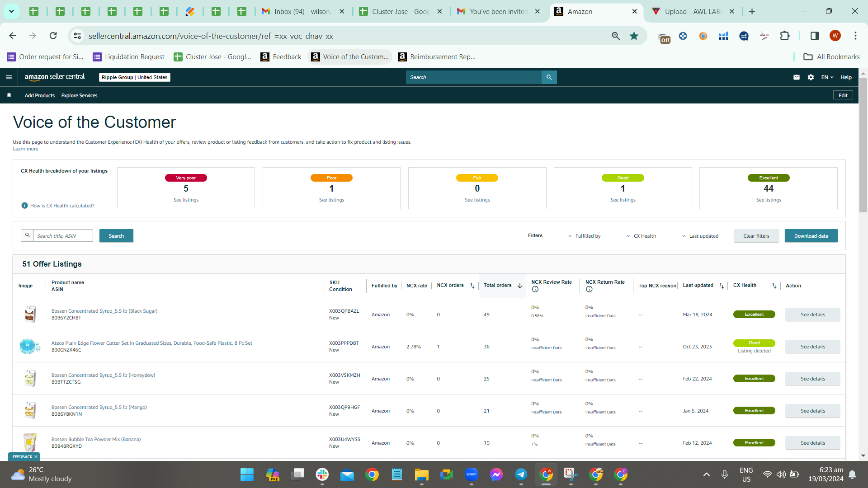Open the EN language dropdown

pos(827,77)
